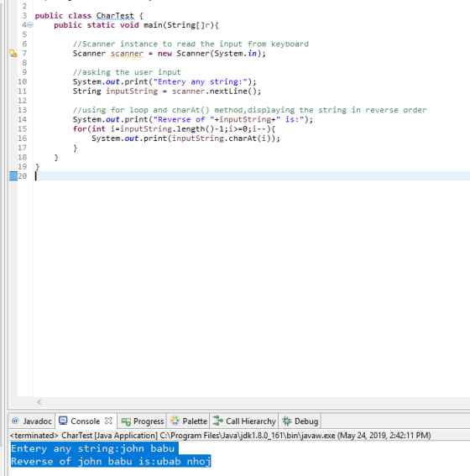Collapse the main method fold marker on line 4
This screenshot has height=476, width=470.
tap(30, 25)
